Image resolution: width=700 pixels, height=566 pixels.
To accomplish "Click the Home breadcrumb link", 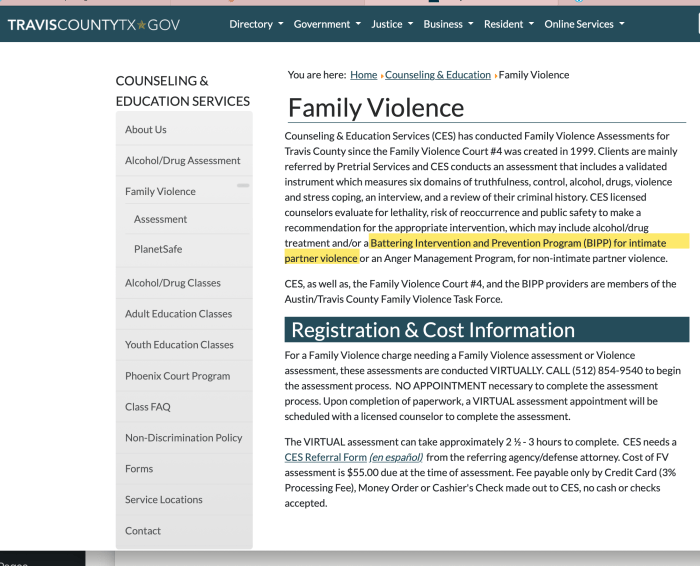I will (x=363, y=75).
